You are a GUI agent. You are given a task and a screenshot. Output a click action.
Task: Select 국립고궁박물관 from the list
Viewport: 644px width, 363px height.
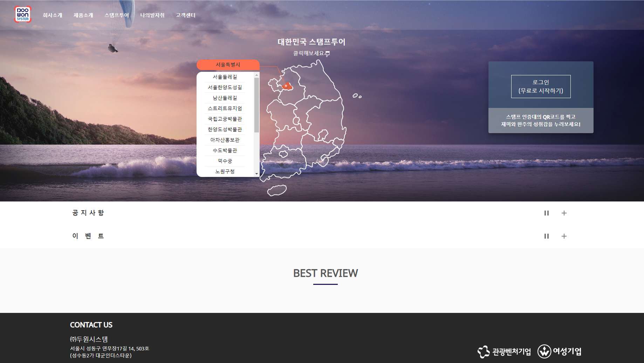pos(225,119)
